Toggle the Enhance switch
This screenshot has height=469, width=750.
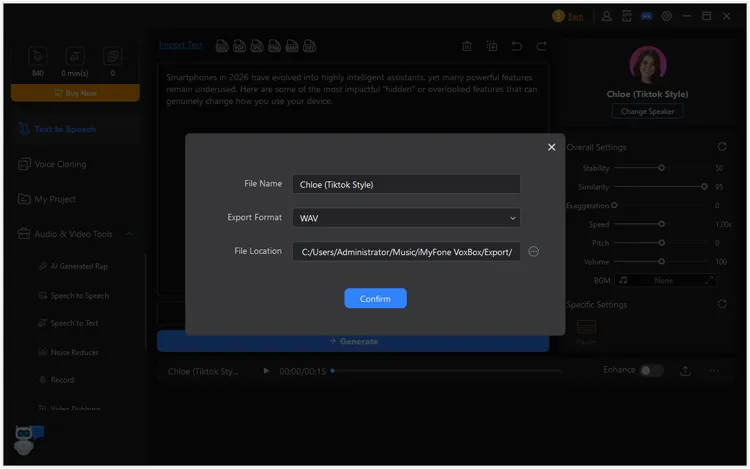(x=651, y=371)
